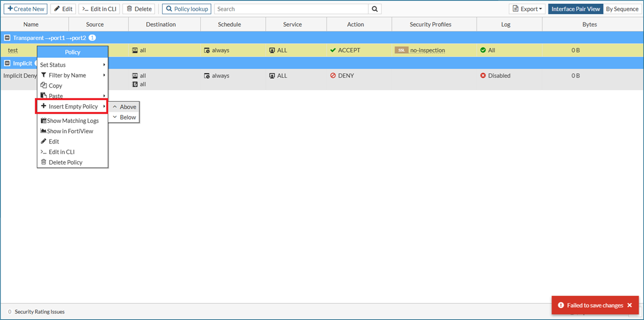Choose Delete Policy from the context menu
The height and width of the screenshot is (320, 644).
click(73, 163)
